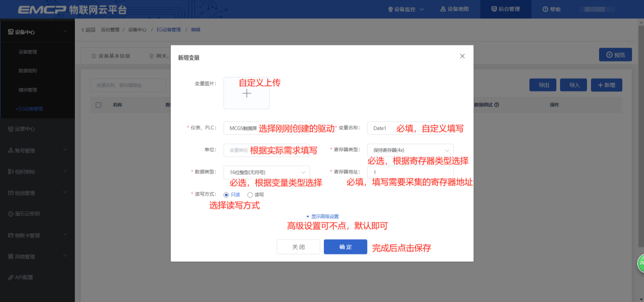644x302 pixels.
Task: Click the 设备中心 sidebar icon
Action: tap(11, 32)
